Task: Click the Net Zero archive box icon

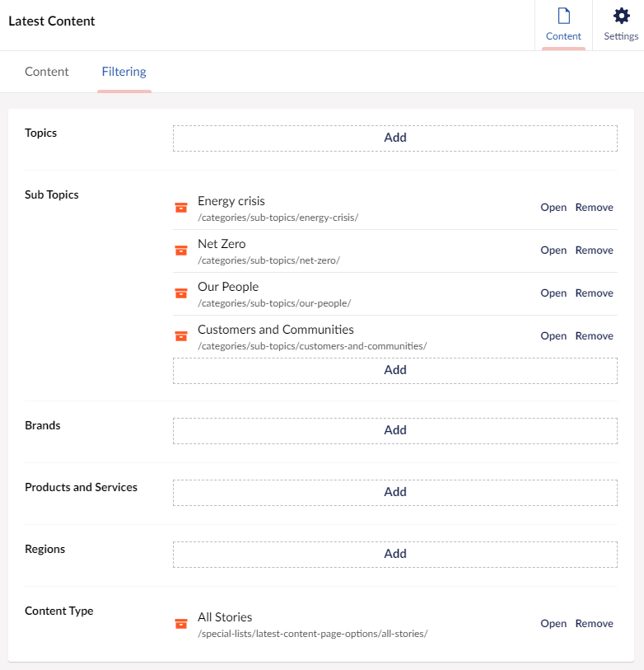Action: [x=181, y=251]
